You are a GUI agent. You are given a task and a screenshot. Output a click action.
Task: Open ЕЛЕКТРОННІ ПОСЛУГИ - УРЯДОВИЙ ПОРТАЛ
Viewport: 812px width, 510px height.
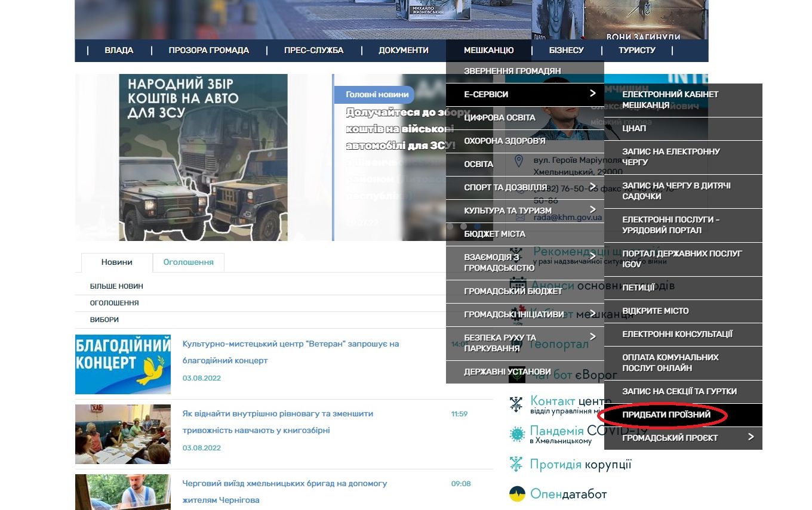tap(683, 225)
